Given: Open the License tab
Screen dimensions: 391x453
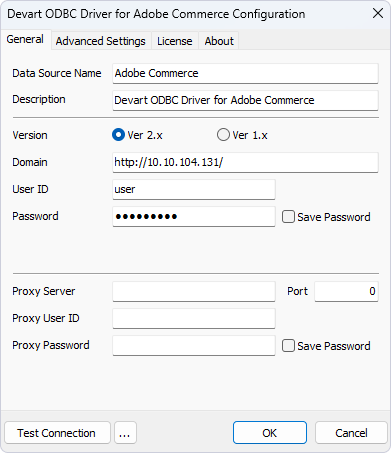Looking at the screenshot, I should pos(175,41).
